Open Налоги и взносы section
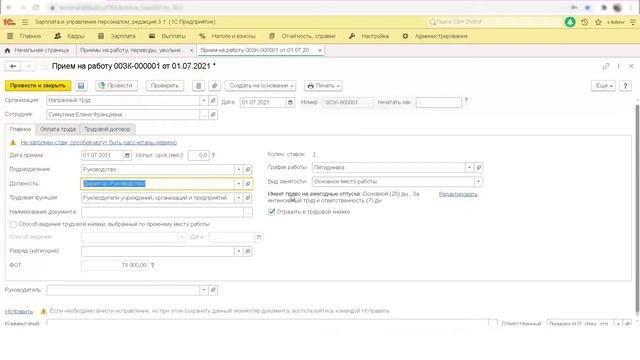640x360 pixels. (x=228, y=36)
